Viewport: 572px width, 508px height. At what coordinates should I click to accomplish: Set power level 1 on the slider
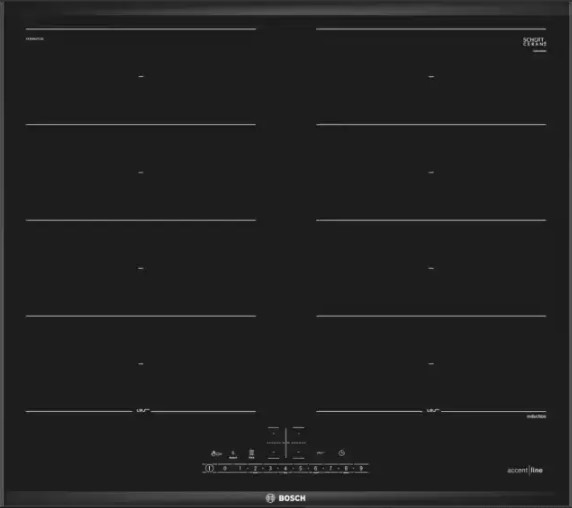pos(240,468)
